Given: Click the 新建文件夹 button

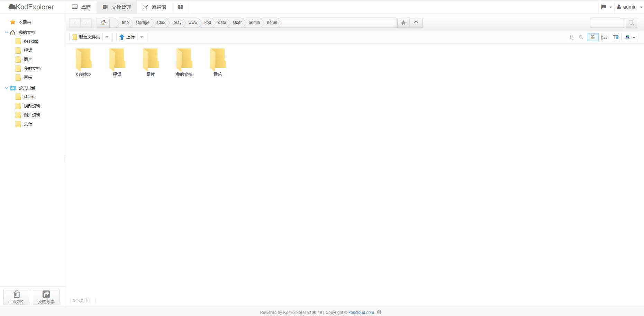Looking at the screenshot, I should coord(86,37).
